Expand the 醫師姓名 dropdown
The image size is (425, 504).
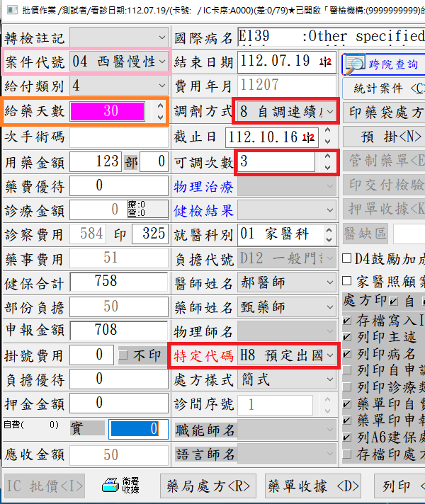click(330, 283)
